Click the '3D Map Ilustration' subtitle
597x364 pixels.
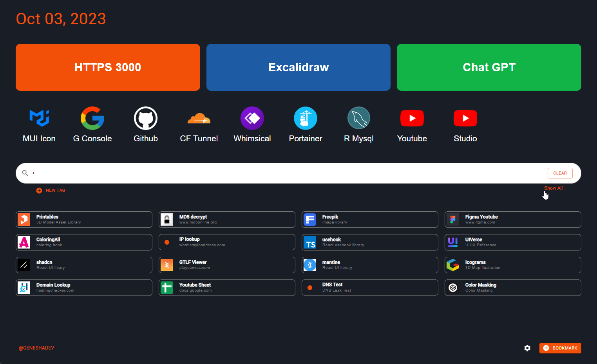tap(483, 268)
